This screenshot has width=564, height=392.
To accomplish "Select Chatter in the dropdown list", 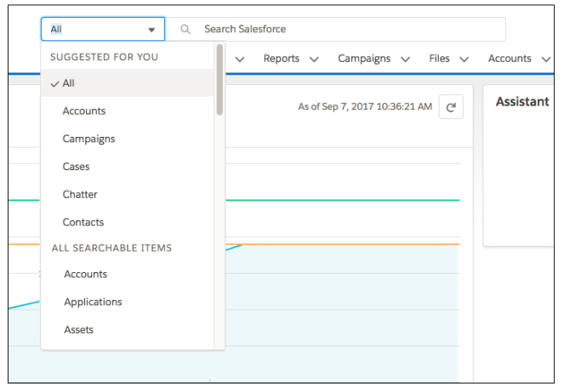I will tap(128, 194).
